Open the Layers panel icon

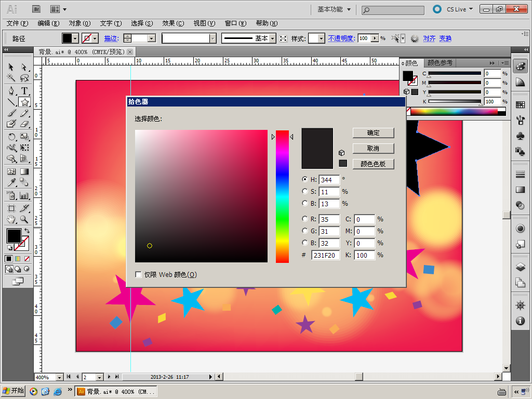coord(520,267)
